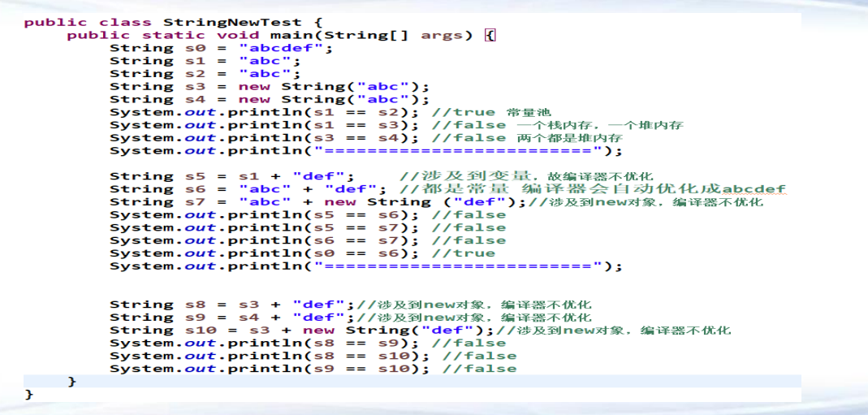Click the comment ending with 'abcdef' on s6 line
Screen dimensions: 868x415
pyautogui.click(x=592, y=189)
